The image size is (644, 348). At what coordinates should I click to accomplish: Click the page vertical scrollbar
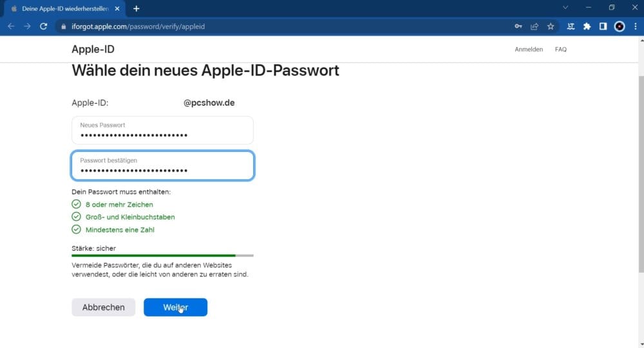(x=641, y=174)
